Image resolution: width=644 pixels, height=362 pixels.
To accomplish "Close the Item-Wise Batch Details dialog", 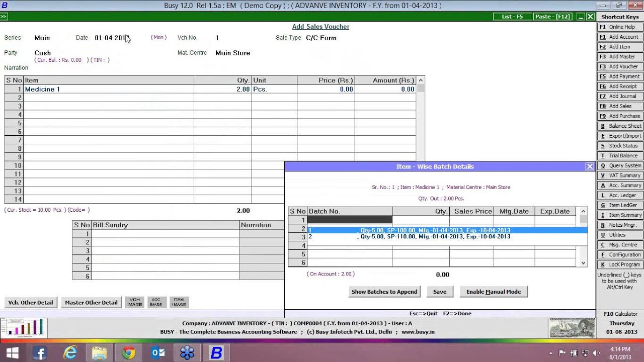I will 590,166.
